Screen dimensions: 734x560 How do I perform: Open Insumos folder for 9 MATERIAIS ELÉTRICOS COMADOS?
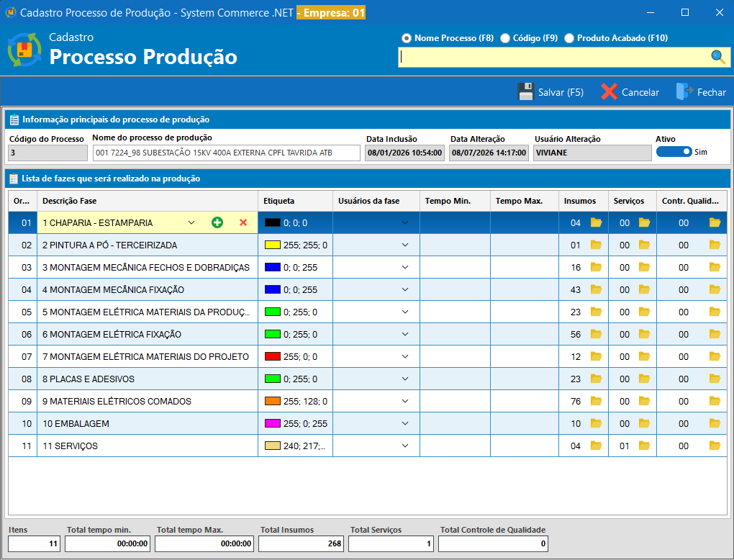(596, 401)
